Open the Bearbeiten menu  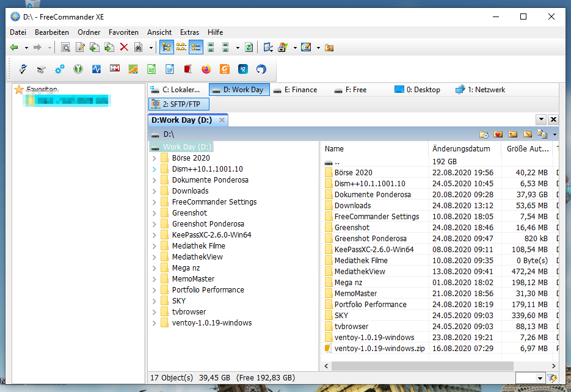pos(52,32)
